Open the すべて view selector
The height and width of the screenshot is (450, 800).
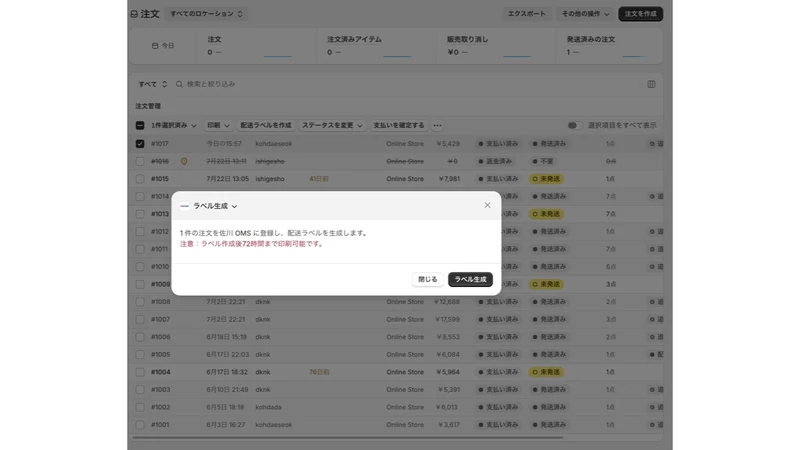152,84
